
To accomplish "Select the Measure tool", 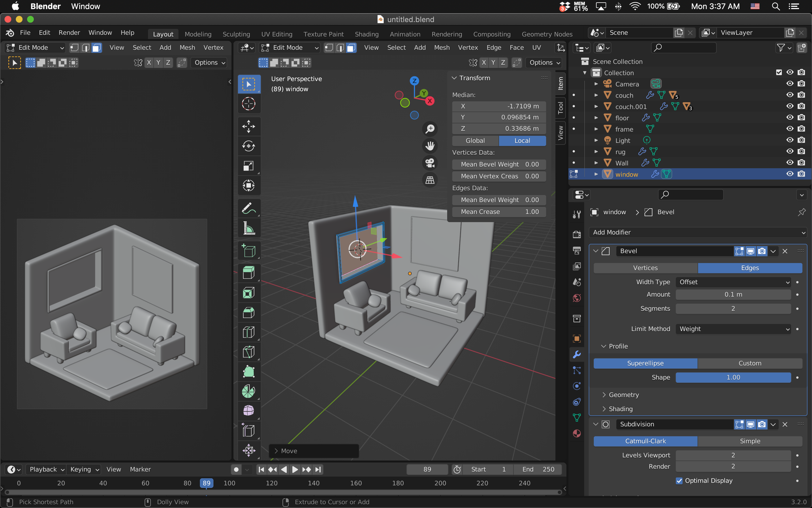I will point(249,228).
